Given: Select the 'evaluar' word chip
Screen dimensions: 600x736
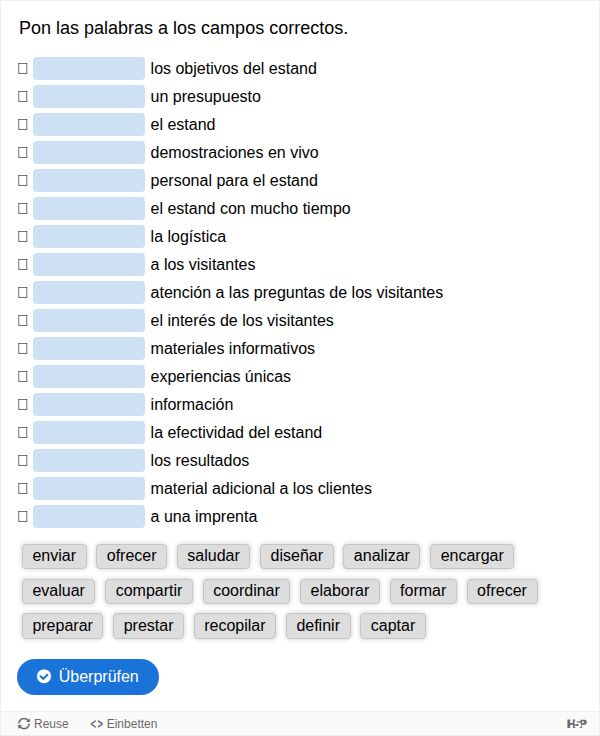Looking at the screenshot, I should point(59,591).
